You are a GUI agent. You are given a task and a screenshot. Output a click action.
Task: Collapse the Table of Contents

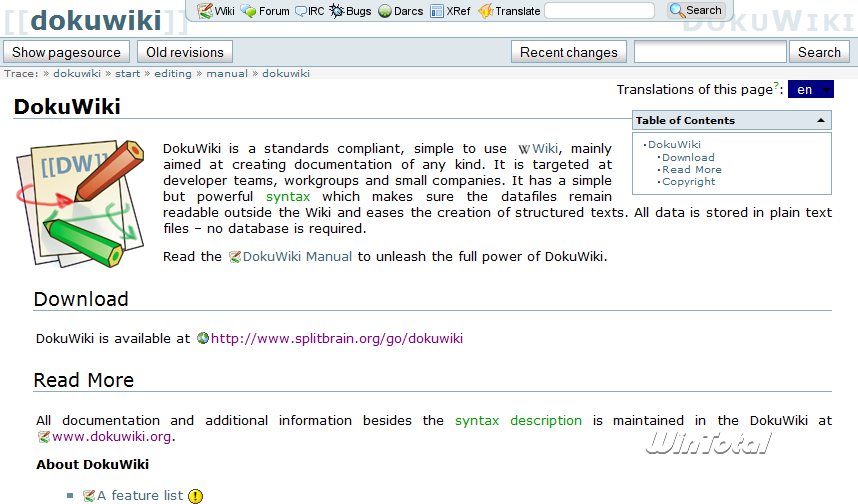(821, 120)
